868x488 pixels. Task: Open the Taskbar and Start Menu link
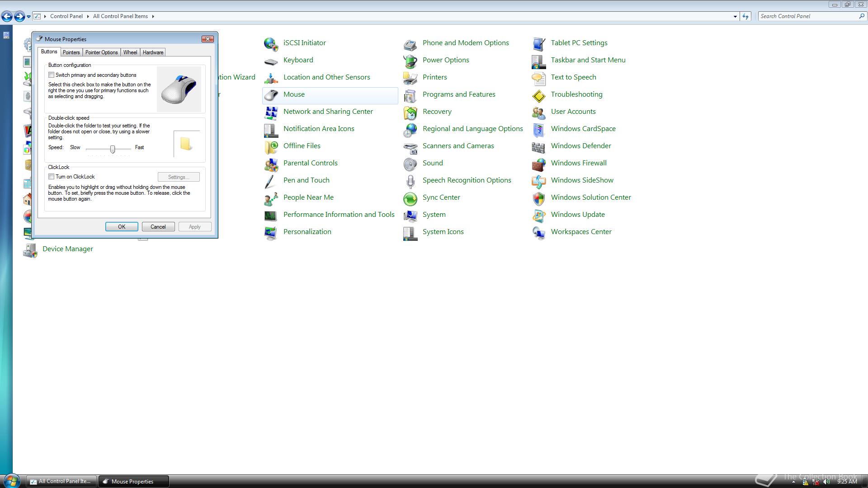pyautogui.click(x=588, y=60)
